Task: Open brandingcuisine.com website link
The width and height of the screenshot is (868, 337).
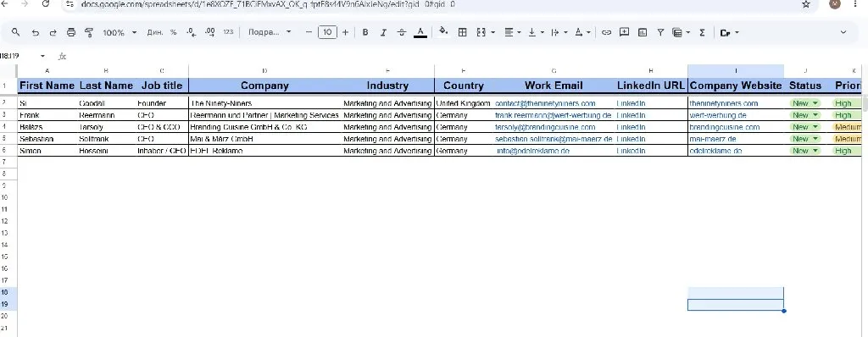Action: (x=724, y=127)
